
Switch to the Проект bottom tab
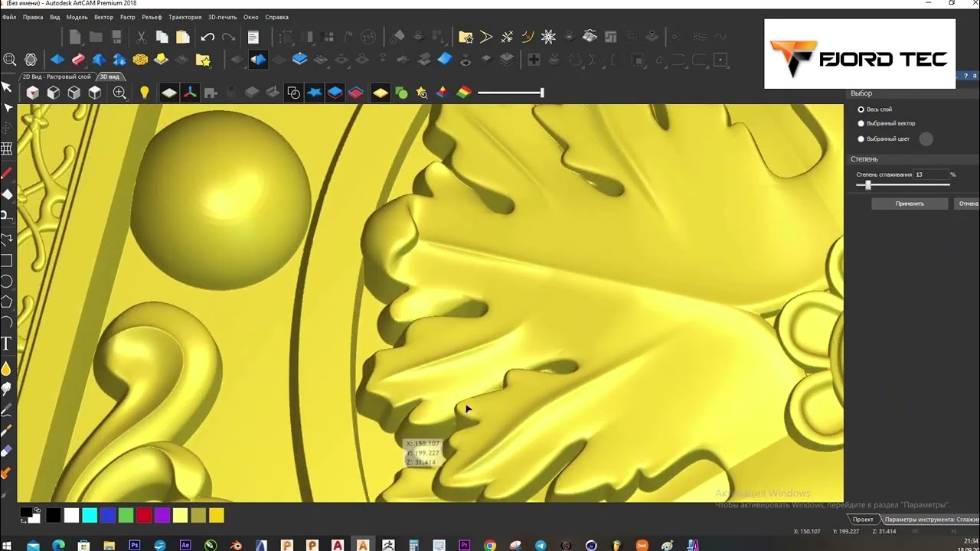tap(863, 520)
